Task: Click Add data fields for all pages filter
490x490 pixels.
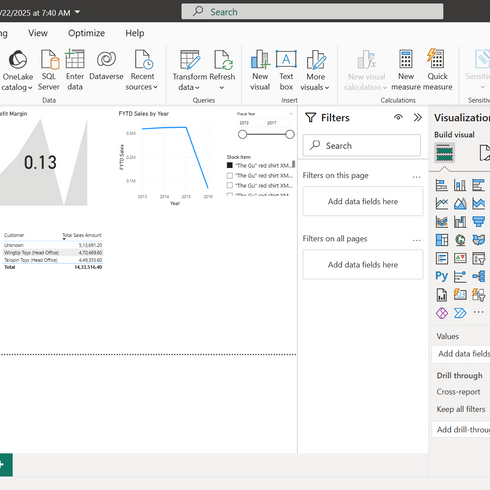Action: [363, 264]
